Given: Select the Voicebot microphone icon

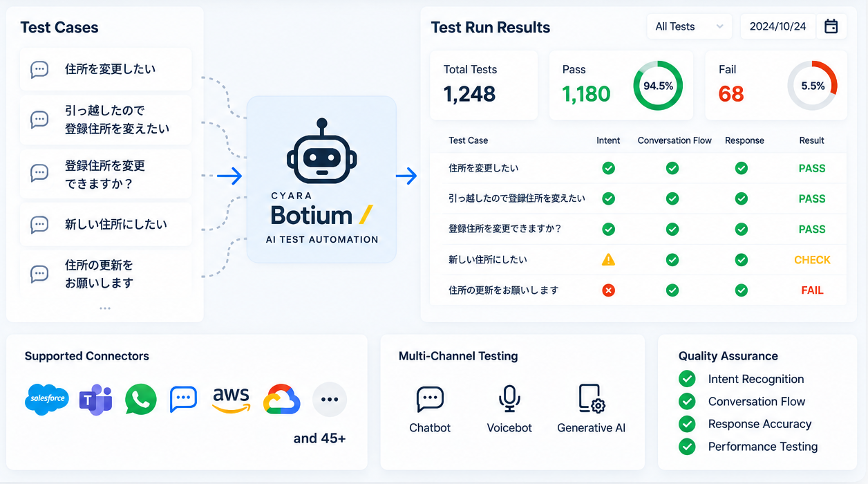Looking at the screenshot, I should click(509, 399).
